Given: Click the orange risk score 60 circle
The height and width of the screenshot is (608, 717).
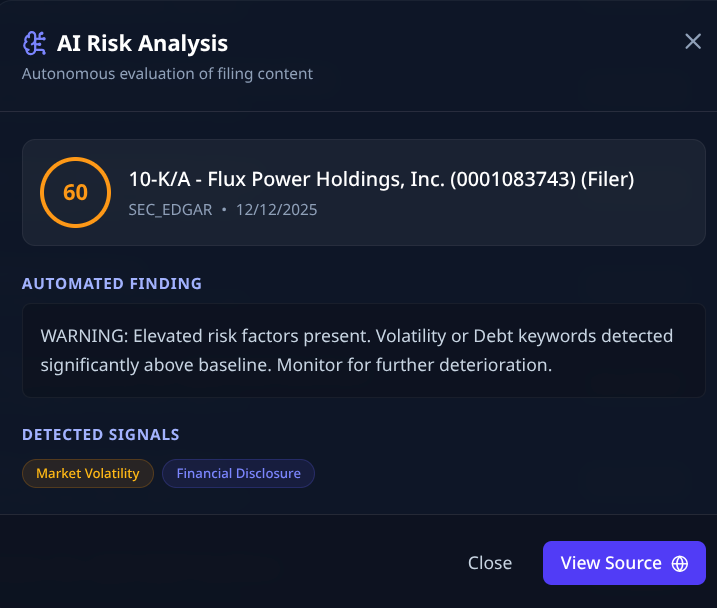Looking at the screenshot, I should point(75,192).
